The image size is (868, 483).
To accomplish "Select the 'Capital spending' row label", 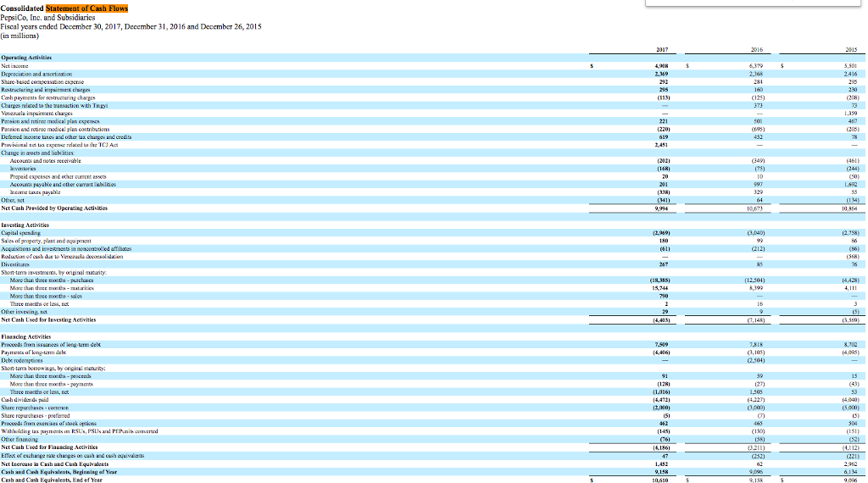I will tap(20, 233).
